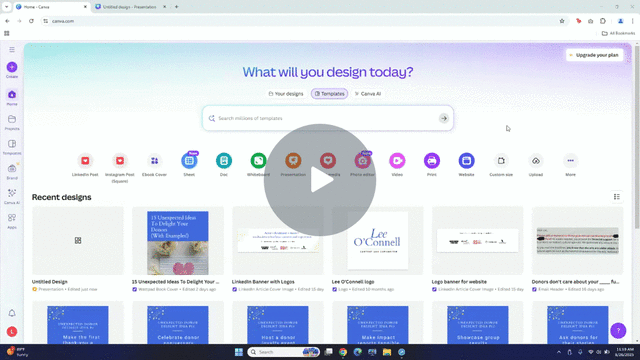Open Untitled Design thumbnail
Screen dimensions: 640x360
[78, 240]
